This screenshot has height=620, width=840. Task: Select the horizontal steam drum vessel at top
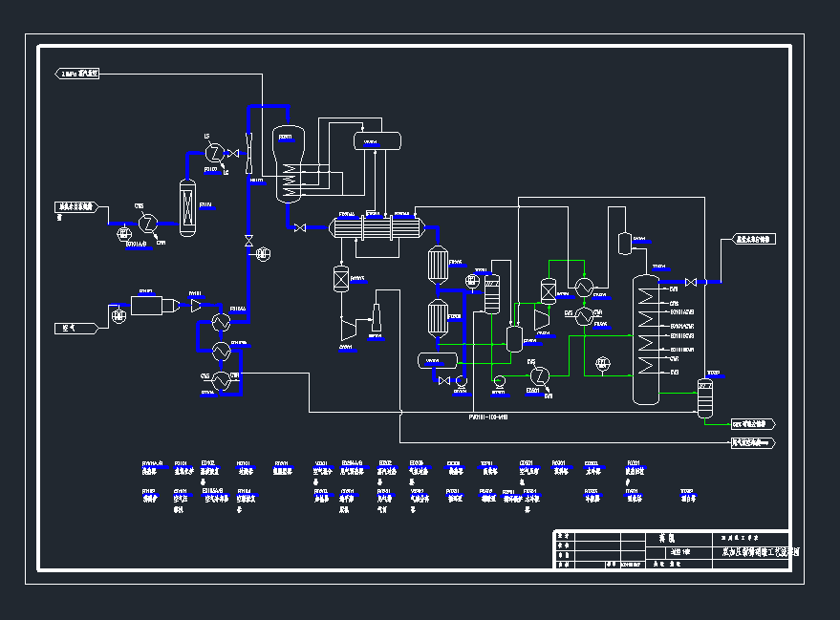point(377,141)
